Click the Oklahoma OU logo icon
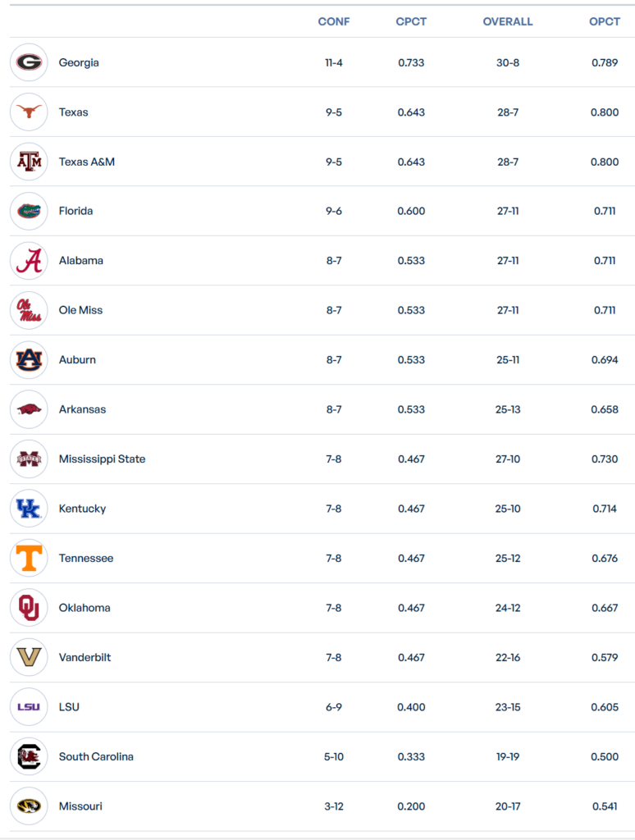635x840 pixels. [29, 608]
